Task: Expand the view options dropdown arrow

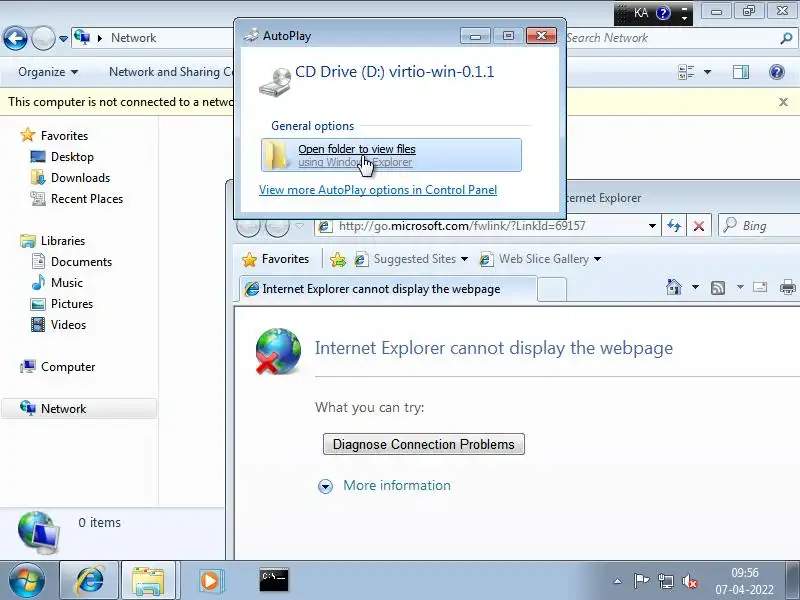Action: (707, 72)
